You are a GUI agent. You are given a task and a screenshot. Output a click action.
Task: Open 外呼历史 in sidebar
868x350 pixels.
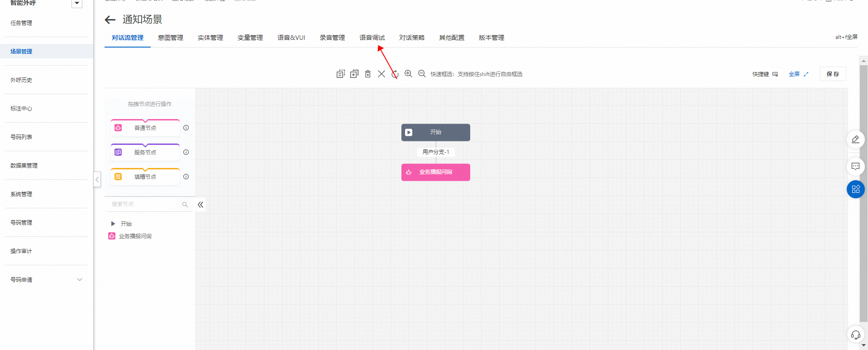point(21,80)
